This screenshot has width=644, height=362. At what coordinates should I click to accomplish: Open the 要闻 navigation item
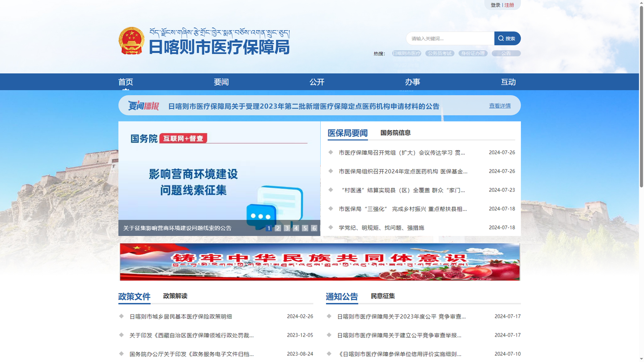click(x=221, y=82)
